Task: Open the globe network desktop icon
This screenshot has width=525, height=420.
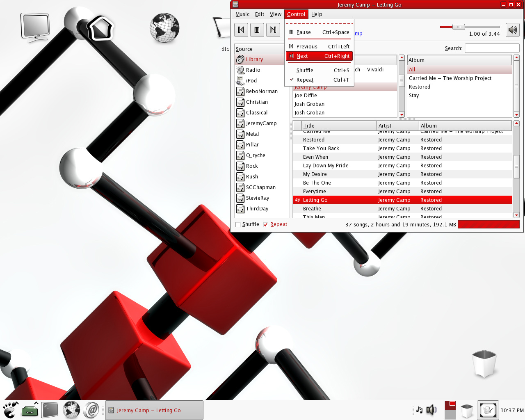Action: [164, 28]
